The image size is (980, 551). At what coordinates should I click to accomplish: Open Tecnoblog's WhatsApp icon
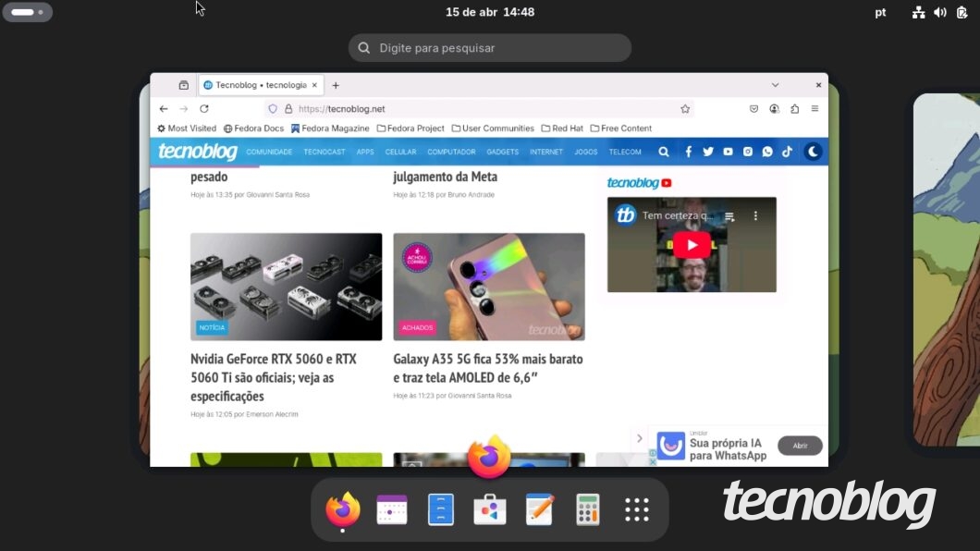(767, 152)
